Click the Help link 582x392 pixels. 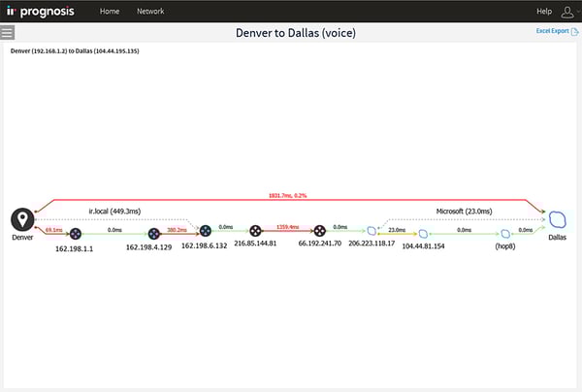(544, 12)
